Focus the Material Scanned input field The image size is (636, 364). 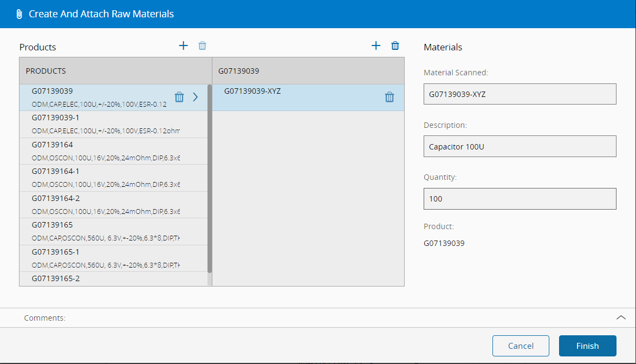tap(520, 94)
